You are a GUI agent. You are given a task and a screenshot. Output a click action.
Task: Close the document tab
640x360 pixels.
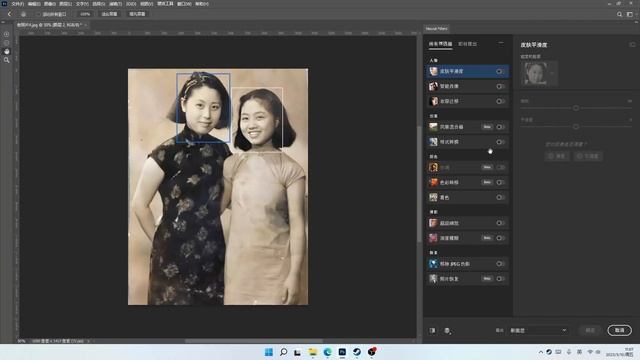tap(86, 25)
